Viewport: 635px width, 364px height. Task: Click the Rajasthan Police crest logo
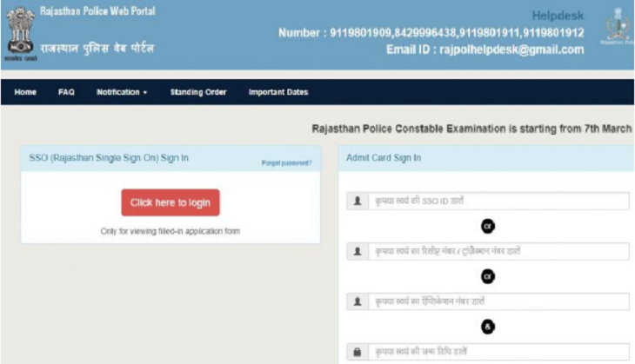point(618,26)
